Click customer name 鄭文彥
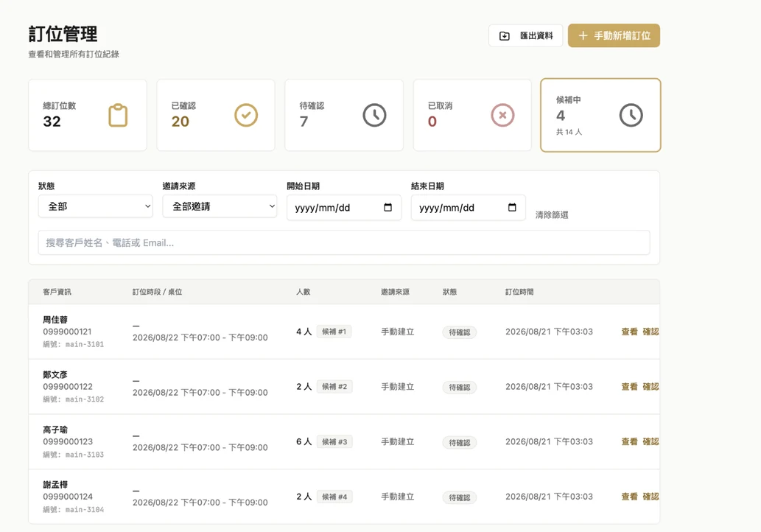This screenshot has height=532, width=761. coord(55,374)
